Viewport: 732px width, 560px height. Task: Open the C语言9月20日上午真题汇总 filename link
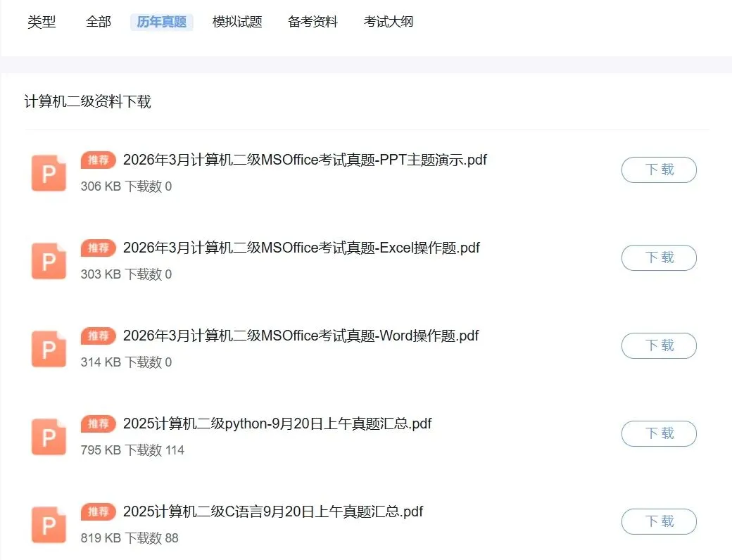click(272, 511)
